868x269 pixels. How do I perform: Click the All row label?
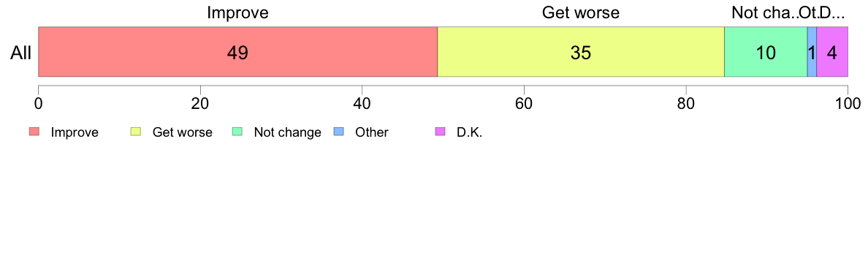(x=21, y=53)
